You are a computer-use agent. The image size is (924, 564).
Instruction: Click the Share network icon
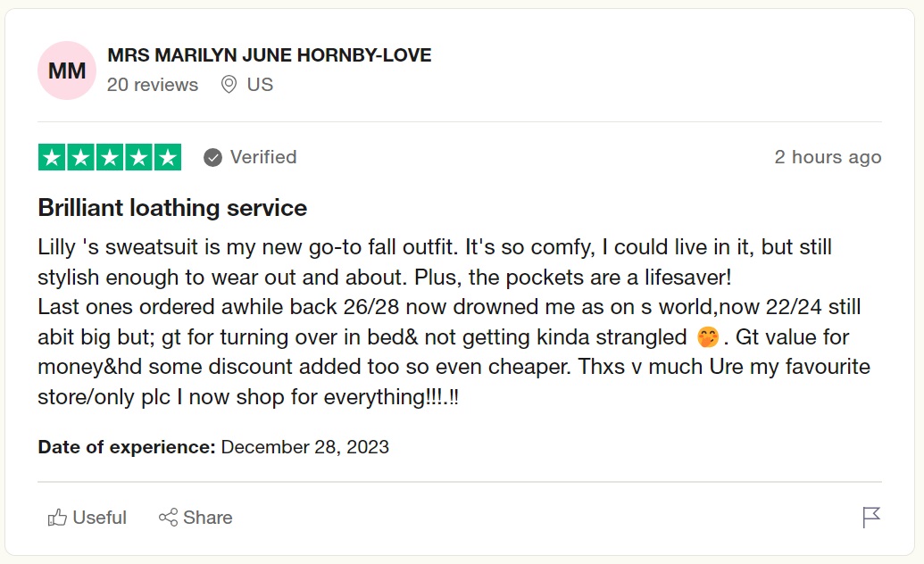[x=168, y=518]
